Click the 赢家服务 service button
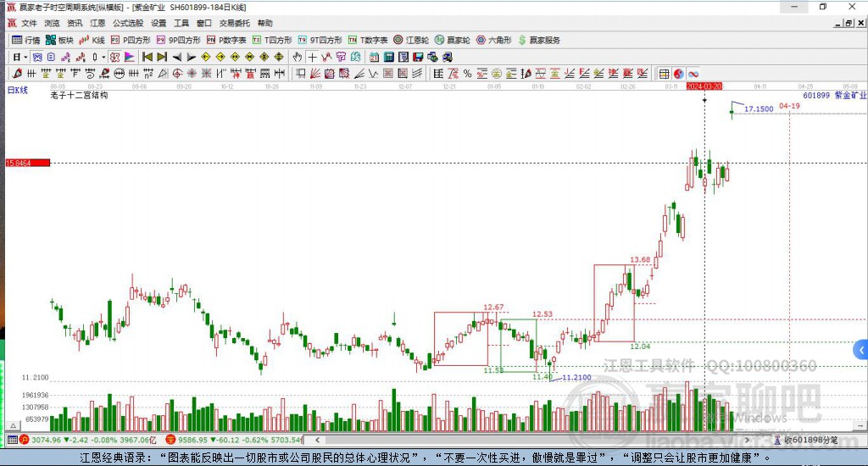 click(x=538, y=40)
